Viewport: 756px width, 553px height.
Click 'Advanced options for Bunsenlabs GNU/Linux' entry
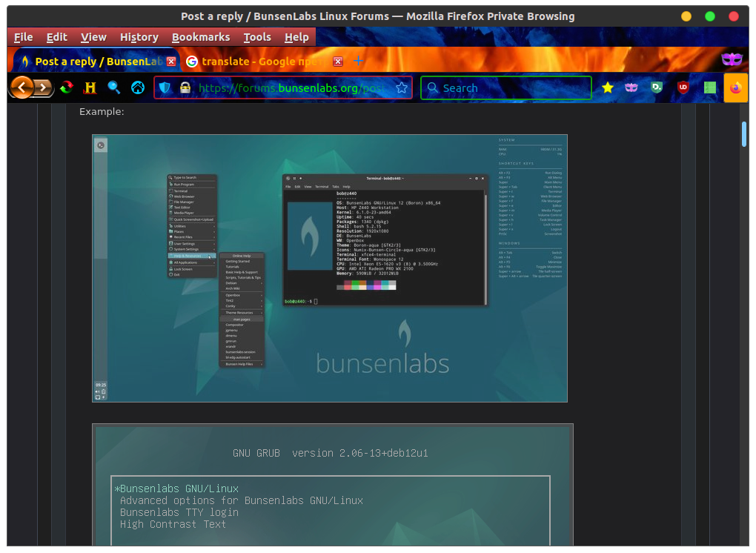tap(241, 500)
